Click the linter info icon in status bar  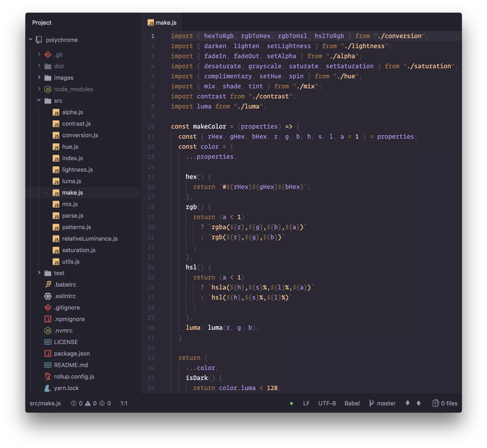coord(102,403)
